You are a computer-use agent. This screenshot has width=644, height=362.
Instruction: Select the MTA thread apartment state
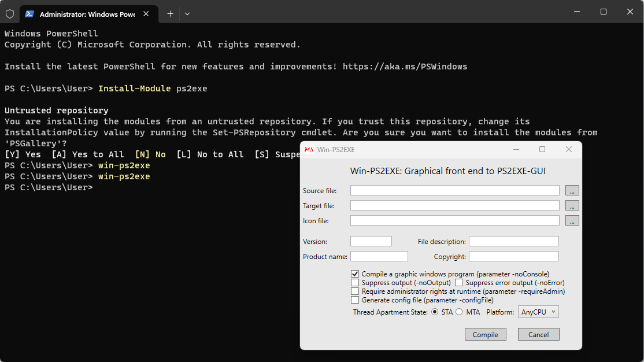coord(459,312)
